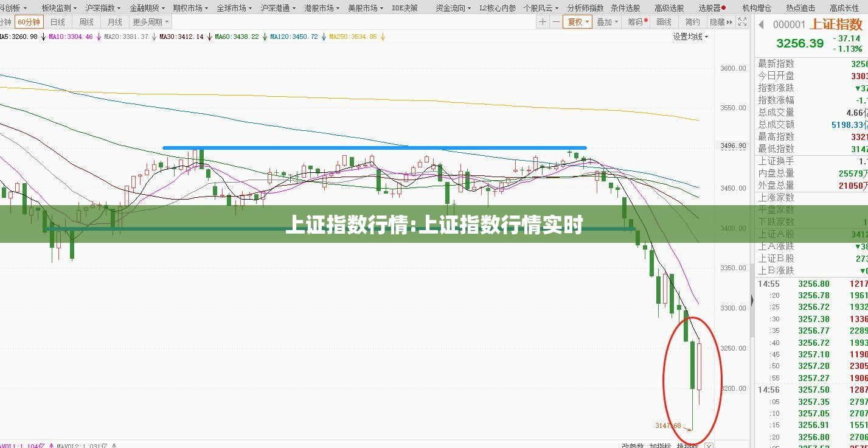Toggle the 画线 drawing tools
The width and height of the screenshot is (868, 448).
664,22
